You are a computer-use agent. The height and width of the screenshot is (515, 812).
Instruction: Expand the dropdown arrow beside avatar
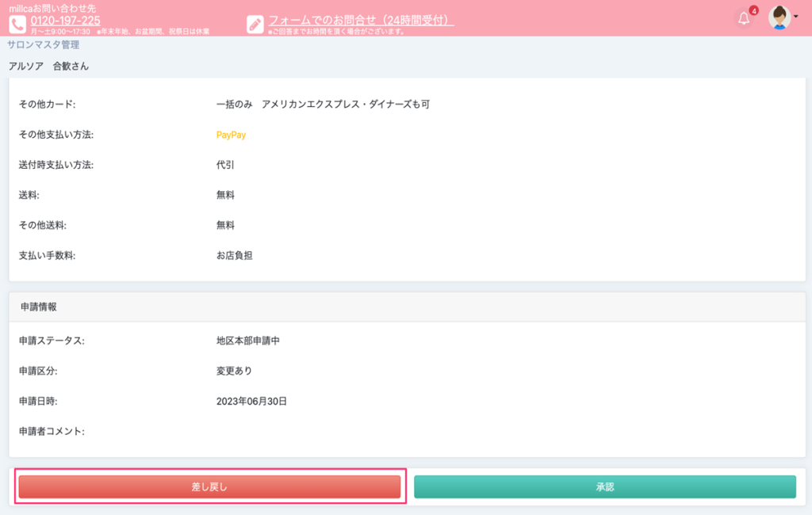click(x=795, y=17)
